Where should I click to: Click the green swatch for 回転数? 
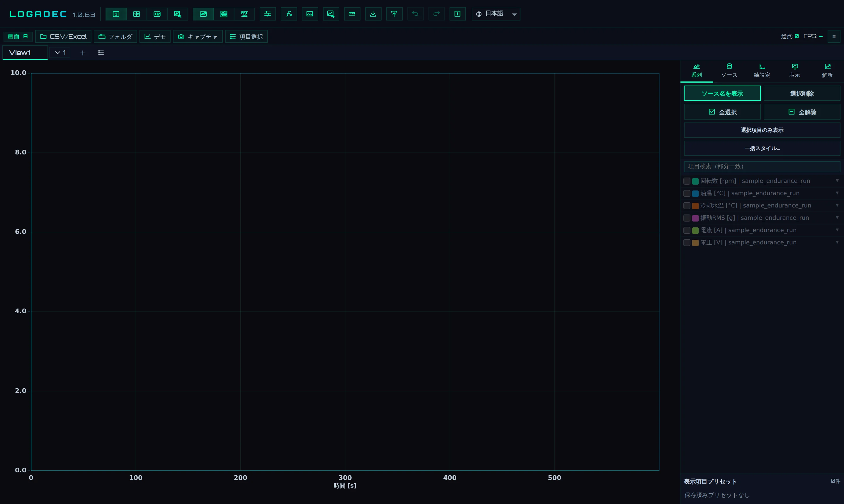coord(695,181)
